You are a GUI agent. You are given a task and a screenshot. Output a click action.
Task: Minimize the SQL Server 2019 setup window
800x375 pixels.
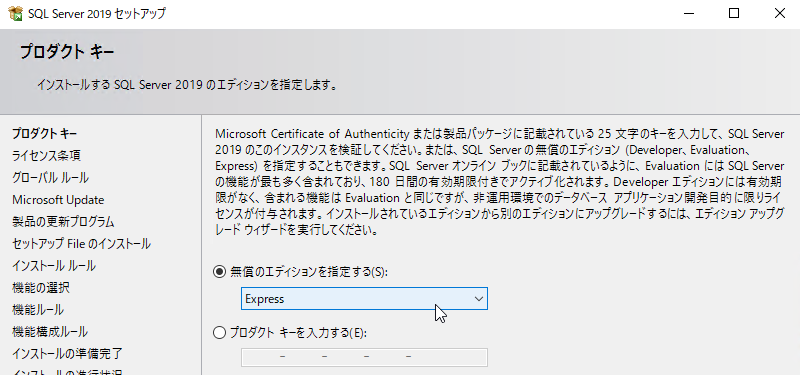(688, 14)
